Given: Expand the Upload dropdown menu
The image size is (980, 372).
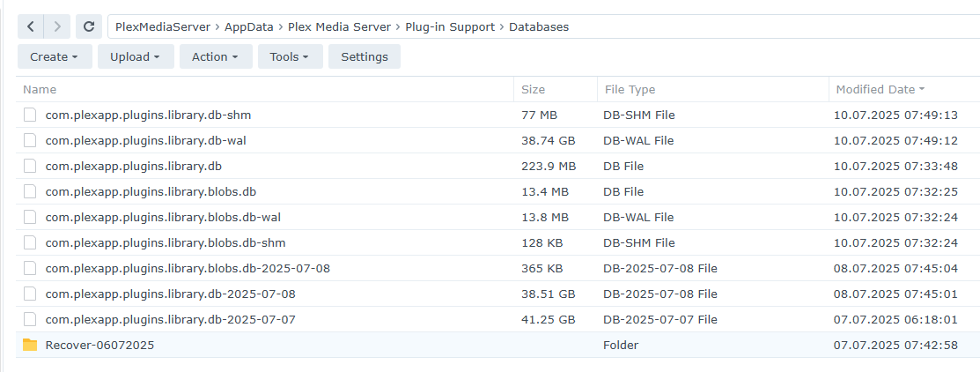Looking at the screenshot, I should (135, 56).
